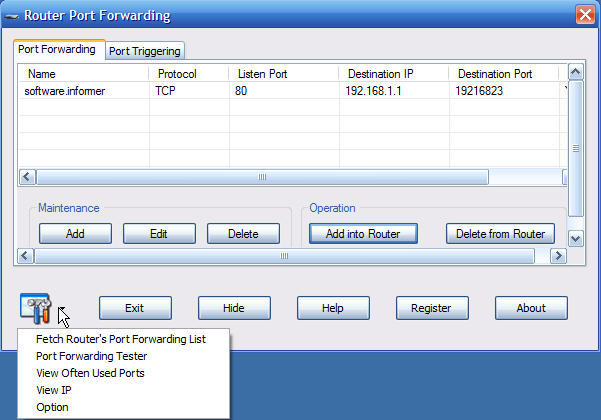Open the About dialog

point(531,308)
